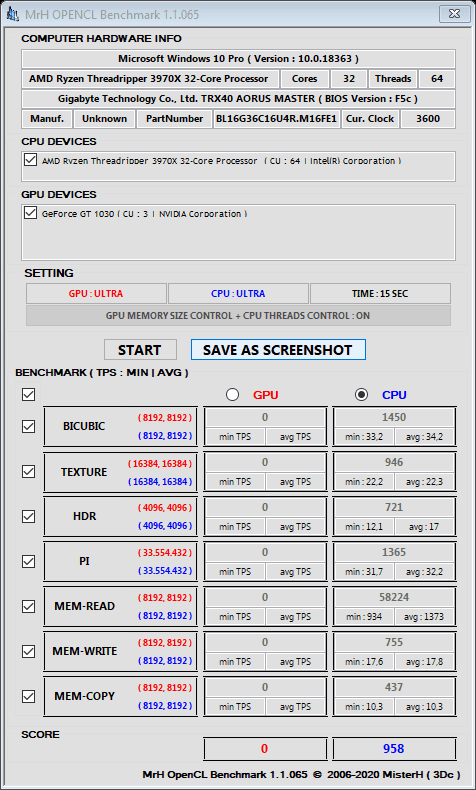Click HDR avg : 17 value

click(425, 527)
